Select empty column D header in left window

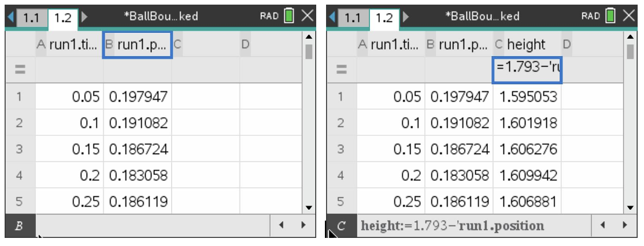271,44
